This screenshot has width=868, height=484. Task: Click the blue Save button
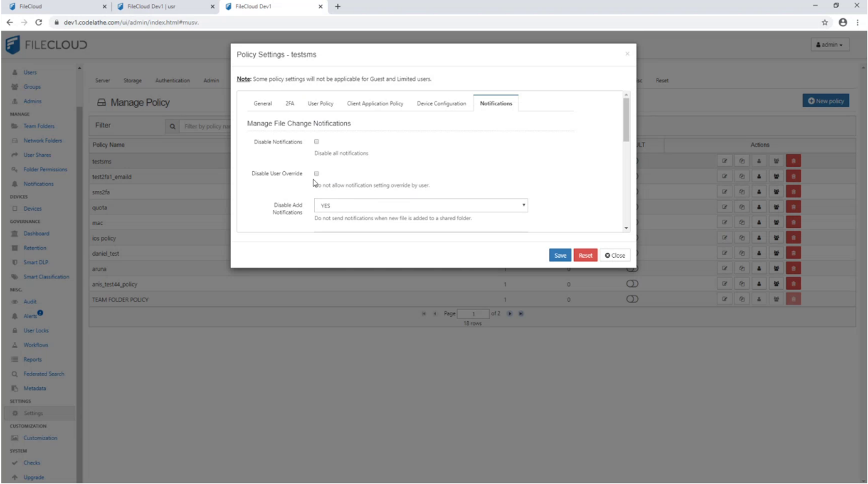pos(560,255)
